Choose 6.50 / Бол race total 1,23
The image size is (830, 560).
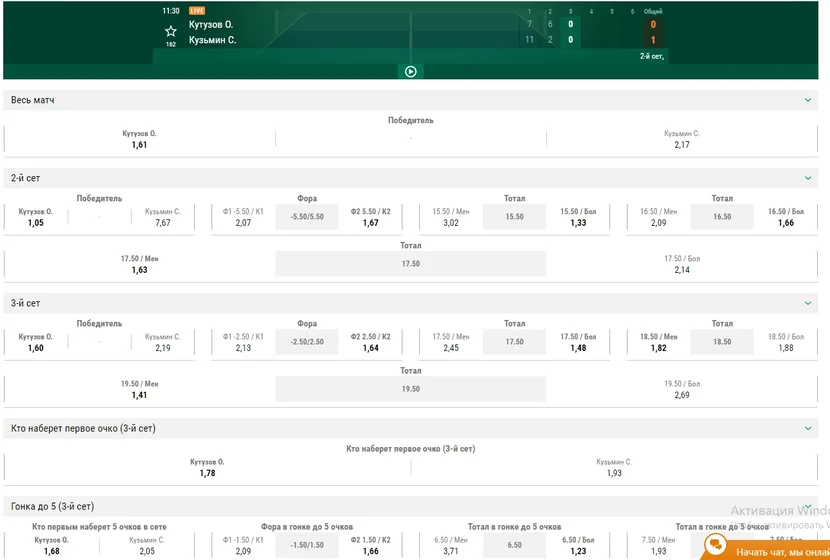coord(578,546)
